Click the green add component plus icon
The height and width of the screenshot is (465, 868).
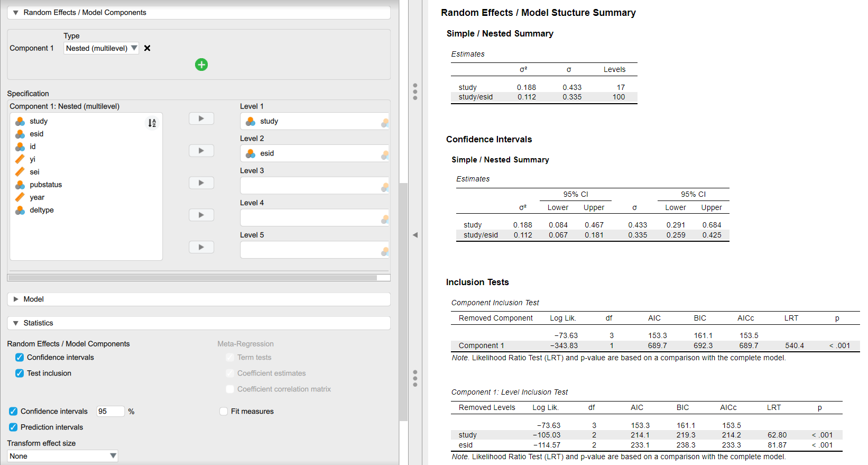tap(201, 65)
